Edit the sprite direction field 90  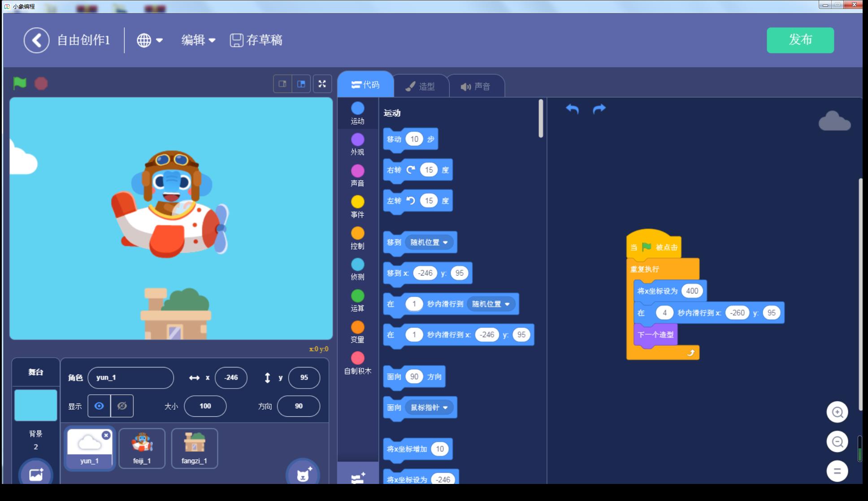(299, 406)
